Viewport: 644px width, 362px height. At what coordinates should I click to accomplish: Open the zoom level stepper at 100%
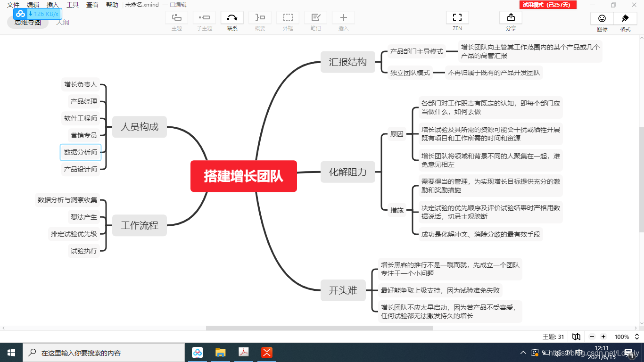coord(636,337)
